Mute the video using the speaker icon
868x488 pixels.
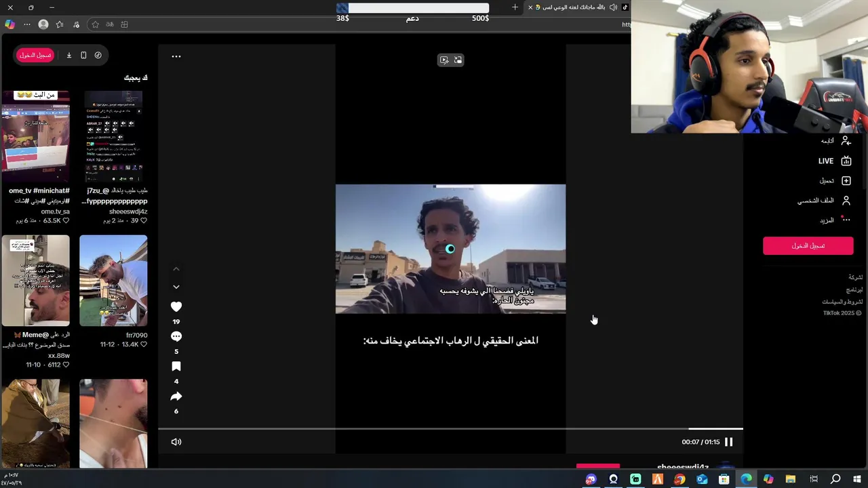point(176,442)
